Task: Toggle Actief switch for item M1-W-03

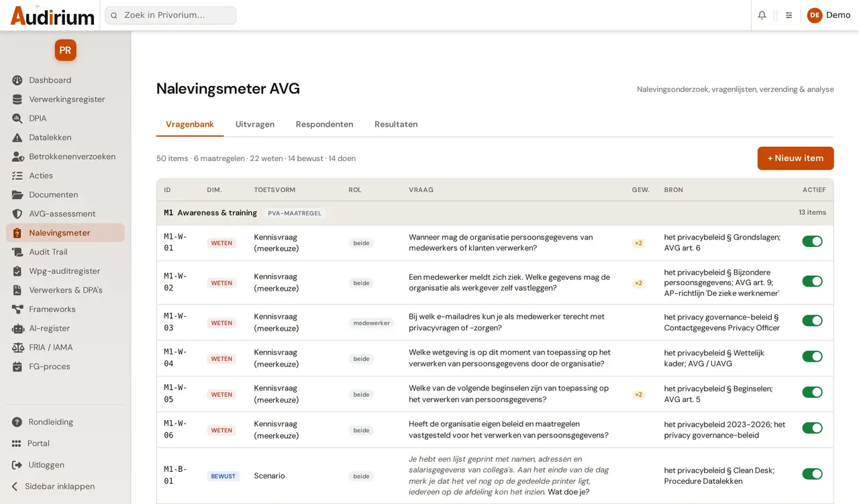Action: tap(812, 321)
